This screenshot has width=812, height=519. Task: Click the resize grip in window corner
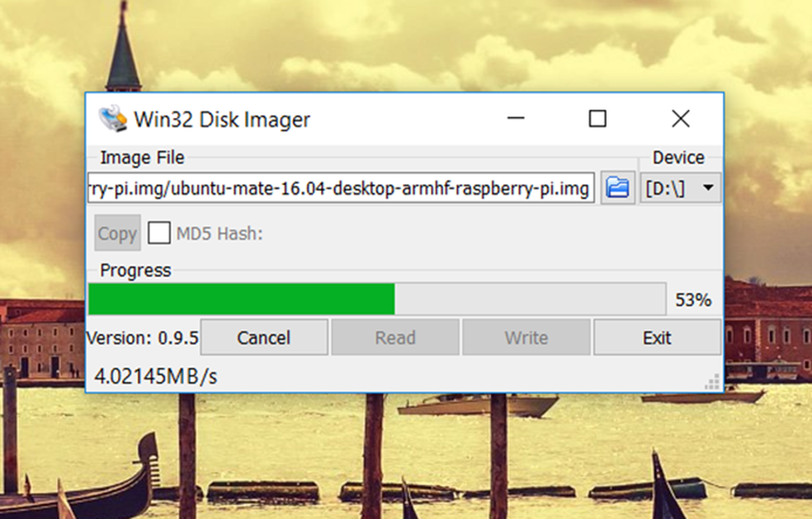click(x=713, y=382)
